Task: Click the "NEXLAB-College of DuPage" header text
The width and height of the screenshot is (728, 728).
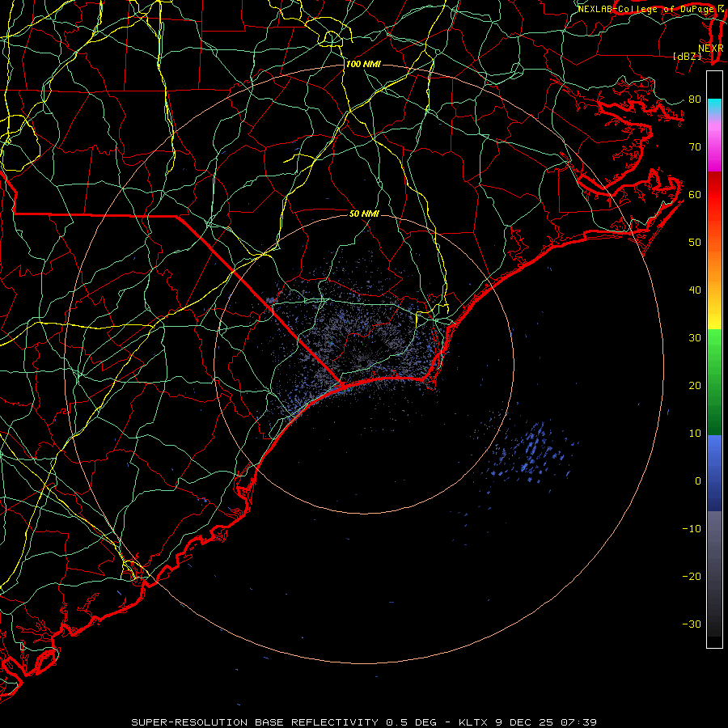Action: tap(646, 9)
